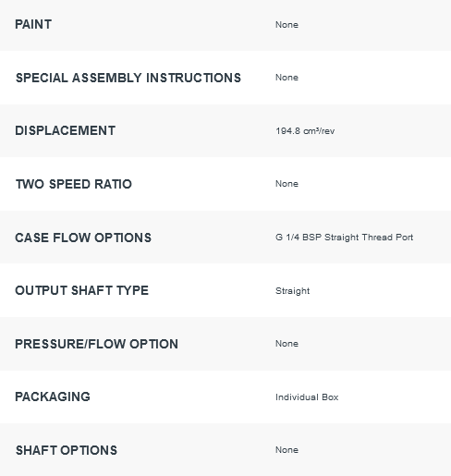
Task: Select None beside Shaft Options
Action: 286,450
